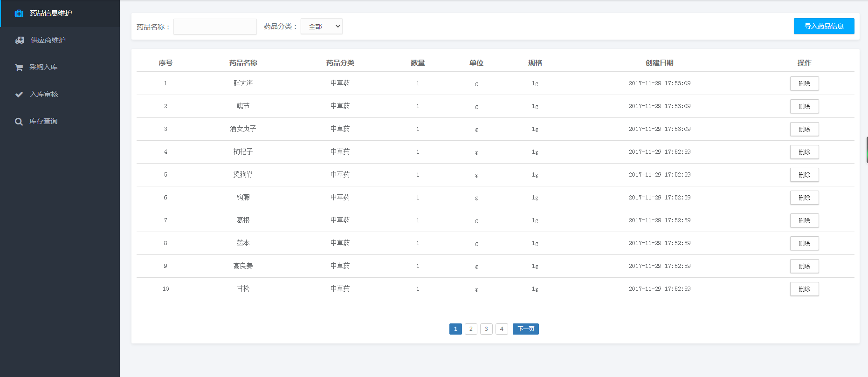The width and height of the screenshot is (868, 377).
Task: Delete the 枸杞子 entry
Action: tap(804, 152)
